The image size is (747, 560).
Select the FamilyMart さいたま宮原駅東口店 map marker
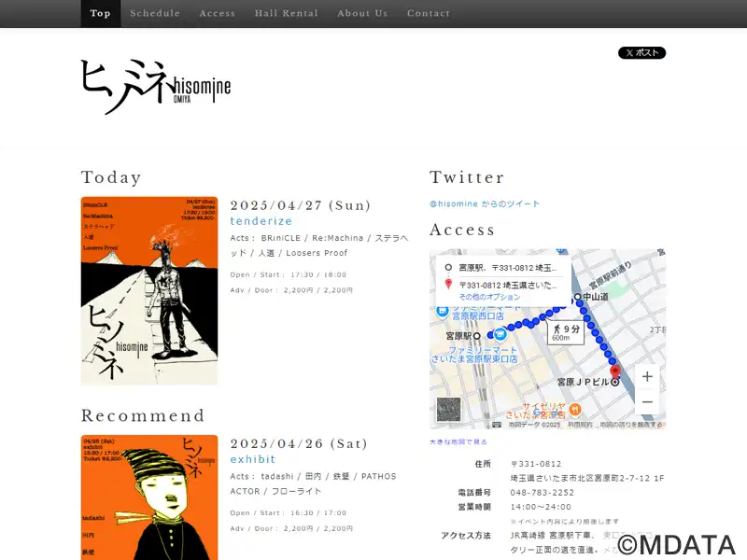point(500,334)
